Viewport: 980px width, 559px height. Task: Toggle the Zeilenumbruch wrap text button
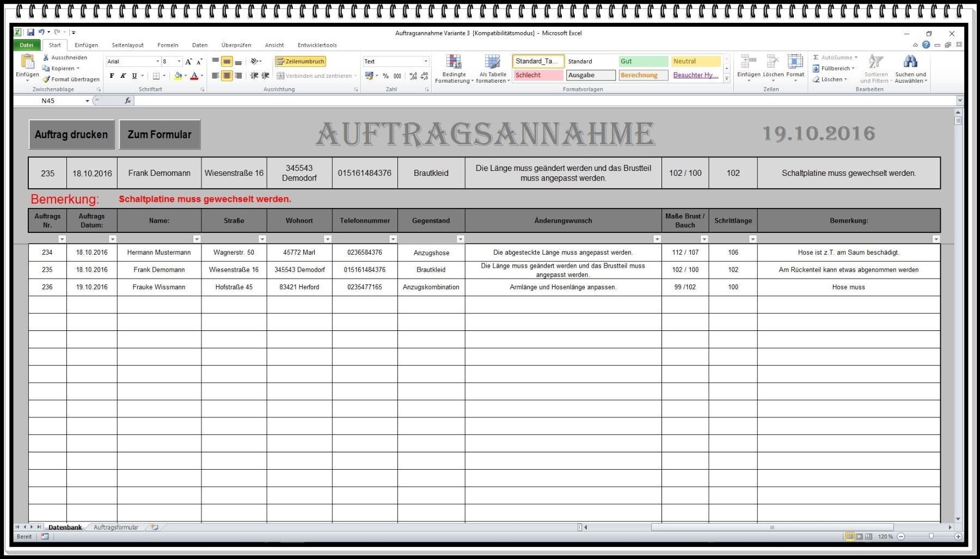[x=301, y=62]
